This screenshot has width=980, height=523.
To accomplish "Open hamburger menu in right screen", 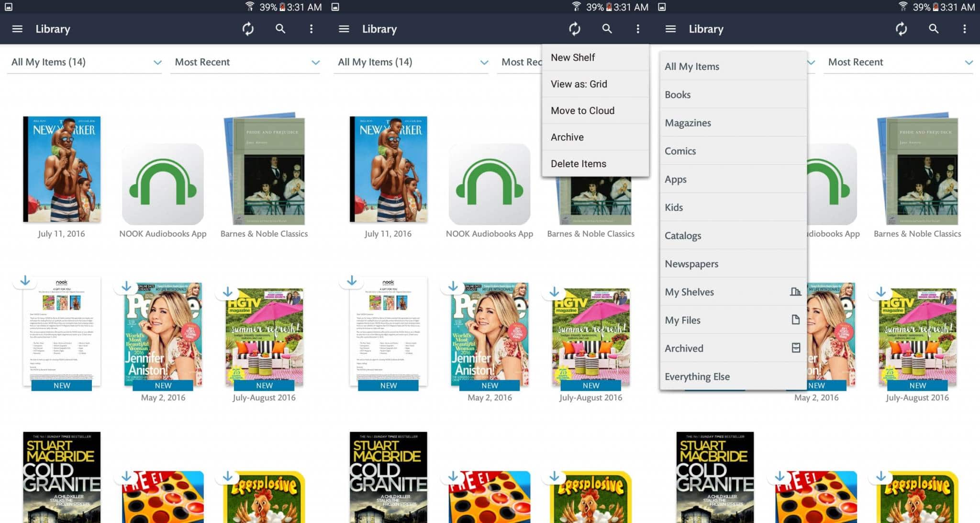I will click(670, 29).
